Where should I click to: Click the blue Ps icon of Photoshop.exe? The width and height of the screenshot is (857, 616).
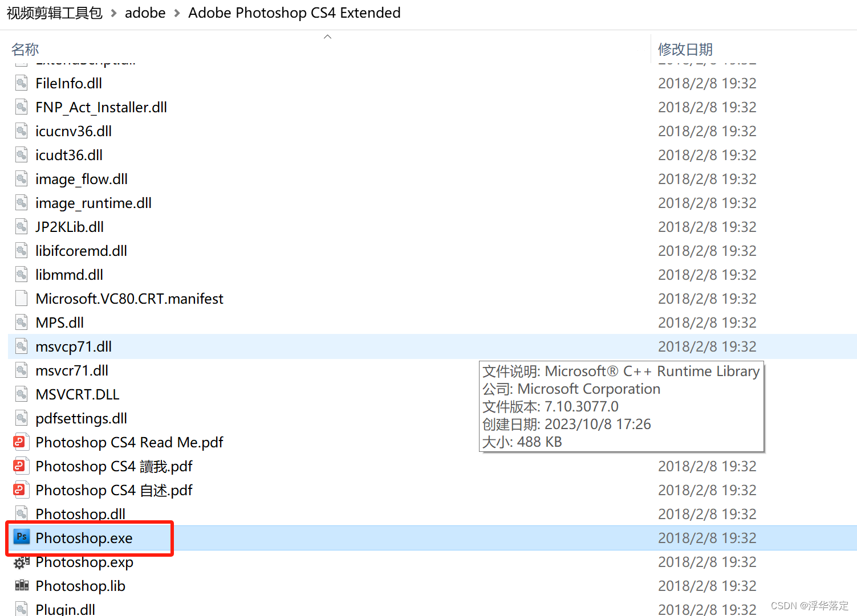pyautogui.click(x=22, y=537)
